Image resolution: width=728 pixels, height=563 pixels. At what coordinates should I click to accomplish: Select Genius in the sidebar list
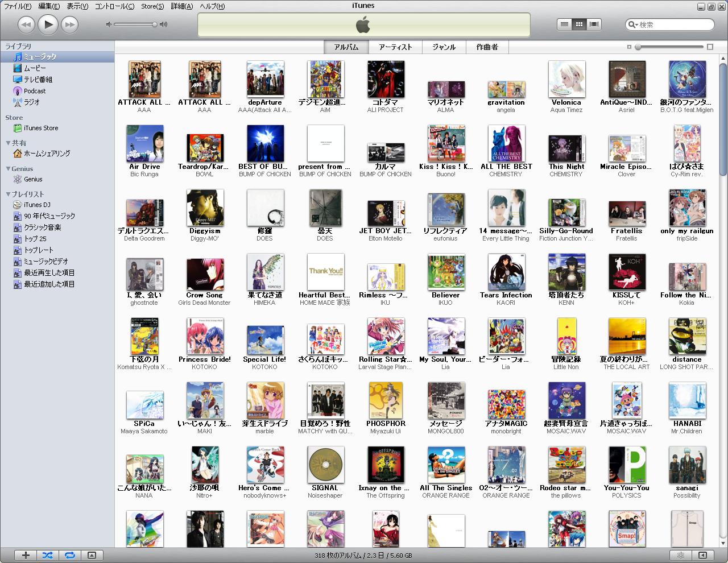click(x=57, y=179)
